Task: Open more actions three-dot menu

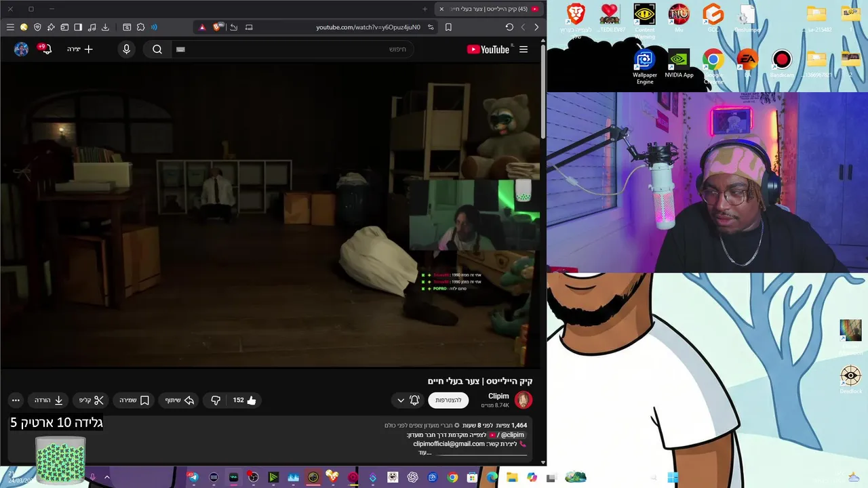Action: click(x=16, y=400)
